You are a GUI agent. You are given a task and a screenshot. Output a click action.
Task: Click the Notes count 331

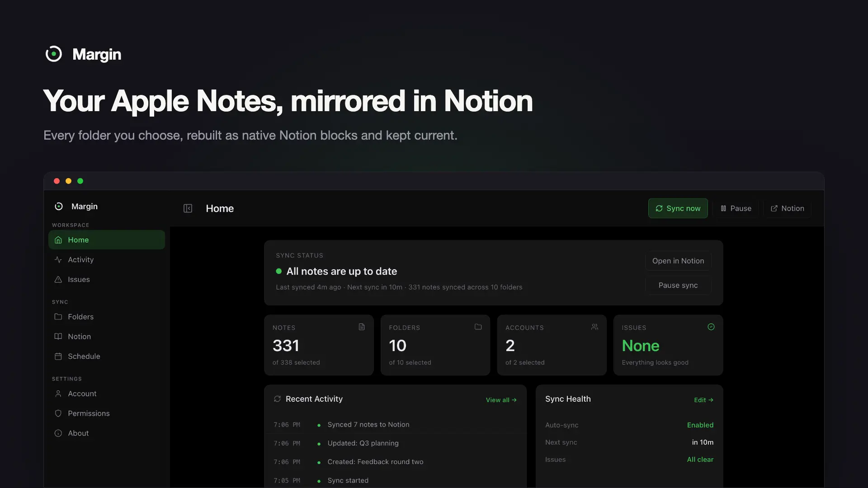click(x=286, y=346)
